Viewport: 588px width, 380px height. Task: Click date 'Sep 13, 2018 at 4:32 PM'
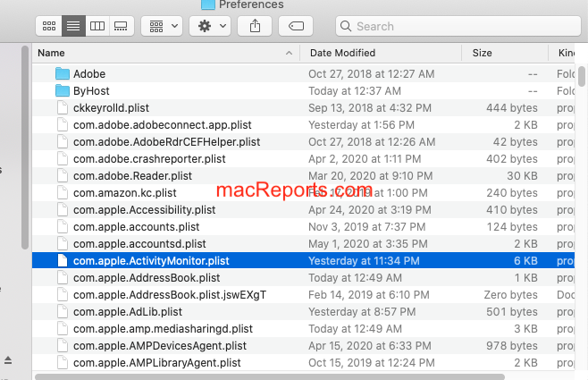(x=370, y=107)
